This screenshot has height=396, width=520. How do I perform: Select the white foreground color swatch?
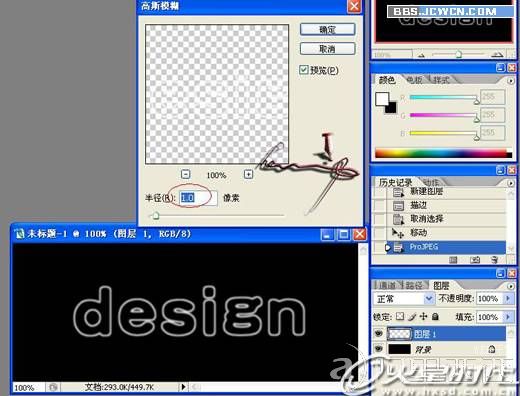(x=382, y=99)
